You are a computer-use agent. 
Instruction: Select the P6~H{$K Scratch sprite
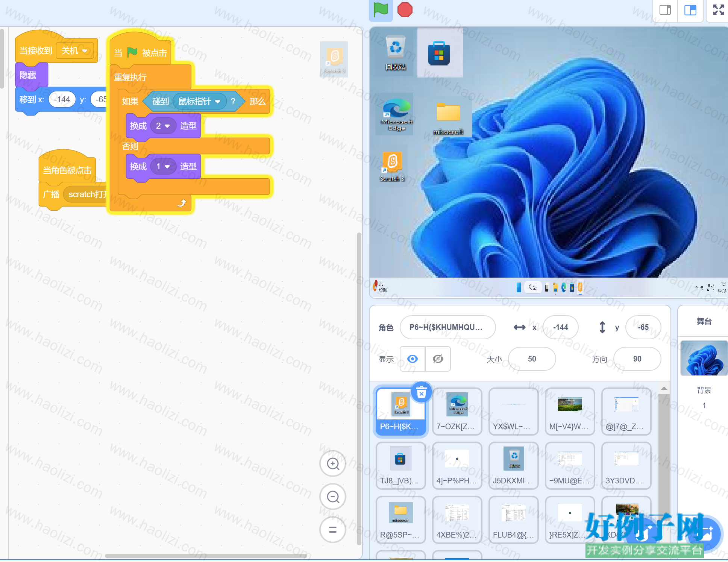coord(400,412)
